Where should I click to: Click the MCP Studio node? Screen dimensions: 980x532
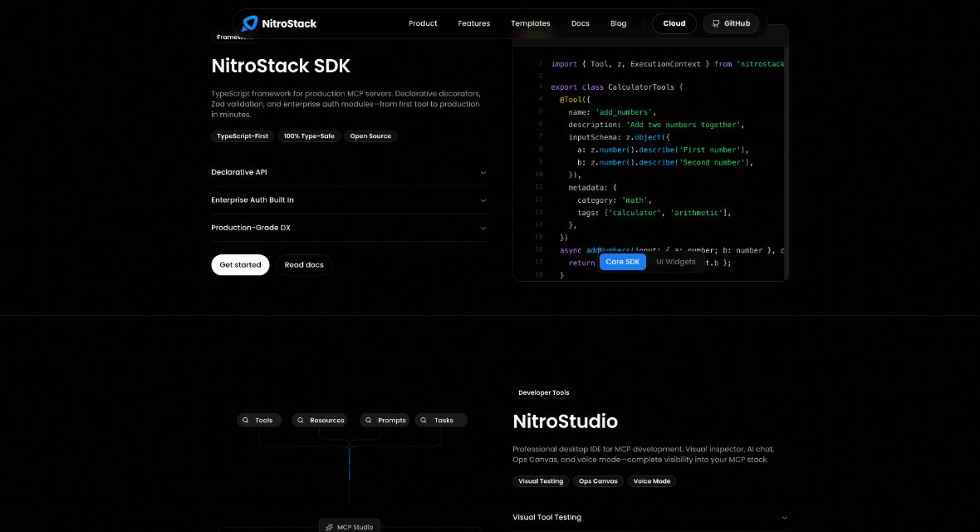coord(350,526)
